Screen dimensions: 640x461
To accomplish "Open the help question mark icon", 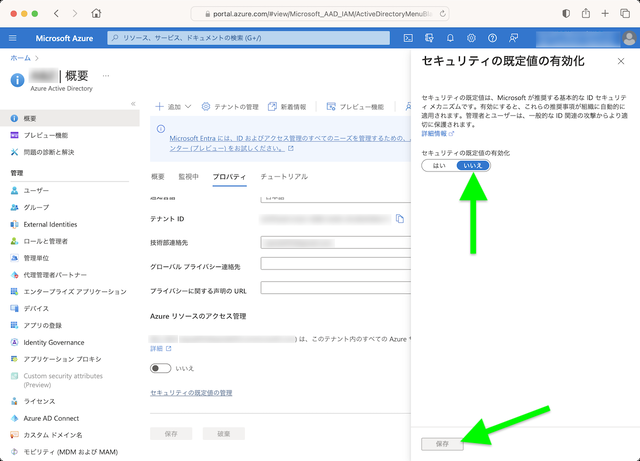I will [492, 38].
